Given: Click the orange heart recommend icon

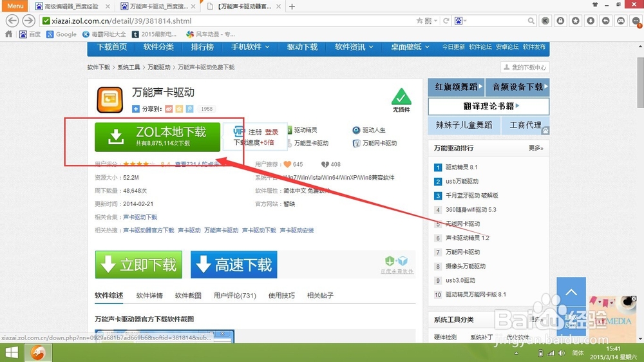Looking at the screenshot, I should pos(287,164).
